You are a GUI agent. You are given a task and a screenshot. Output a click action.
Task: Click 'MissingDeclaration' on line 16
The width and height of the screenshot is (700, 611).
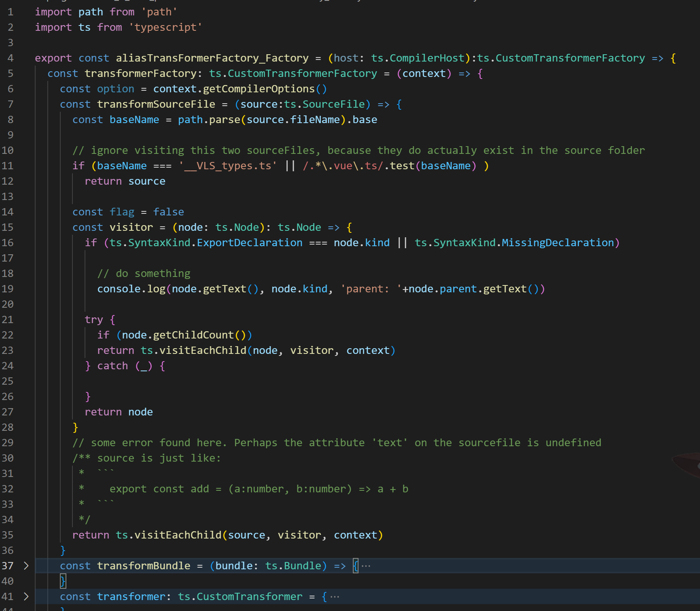558,243
